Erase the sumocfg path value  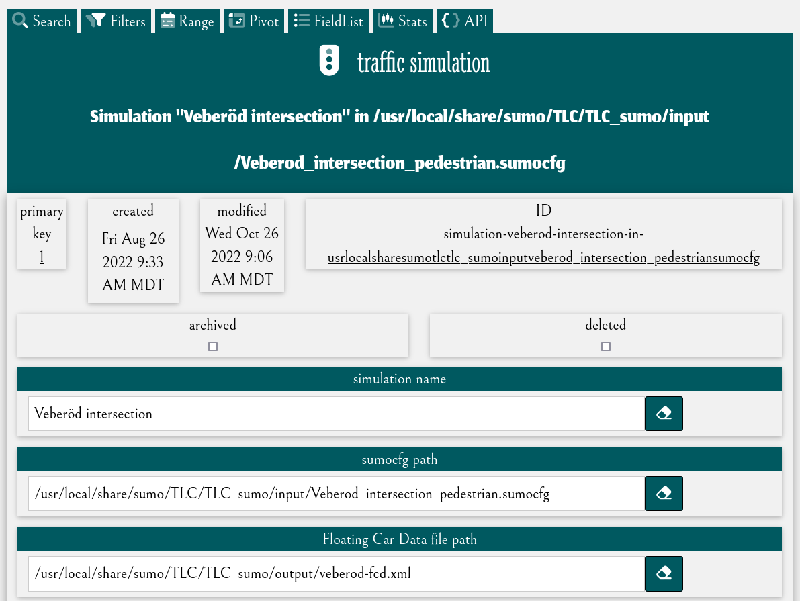(x=664, y=493)
